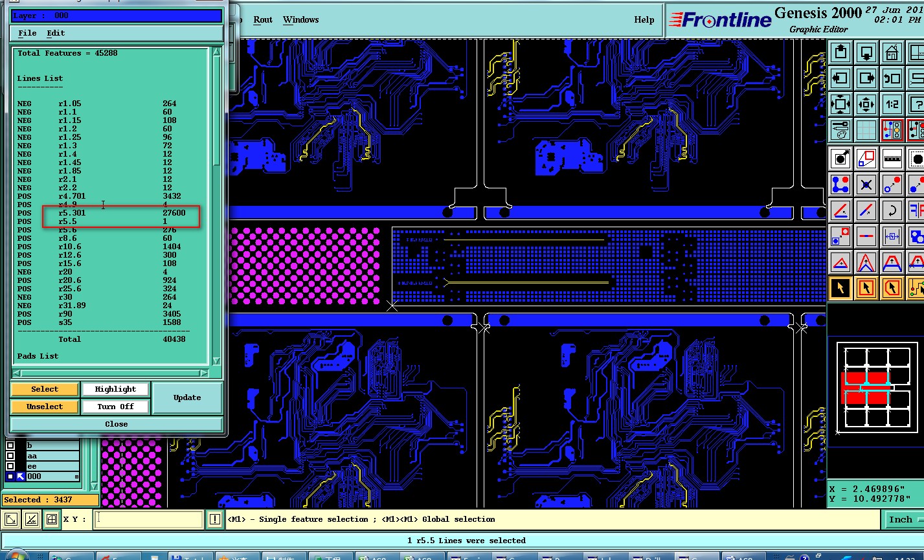
Task: Select the red and blue squares zoom-area icon
Action: 866,158
